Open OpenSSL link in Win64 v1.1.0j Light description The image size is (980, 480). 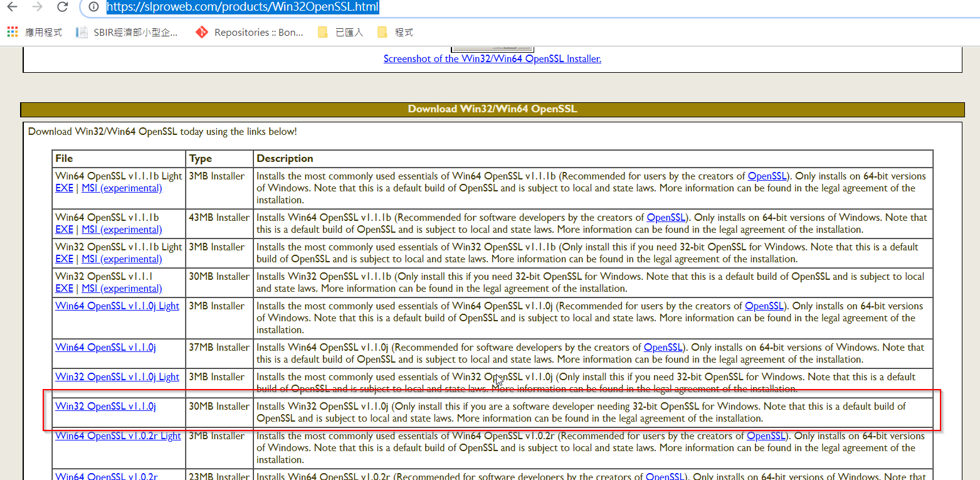[x=764, y=306]
